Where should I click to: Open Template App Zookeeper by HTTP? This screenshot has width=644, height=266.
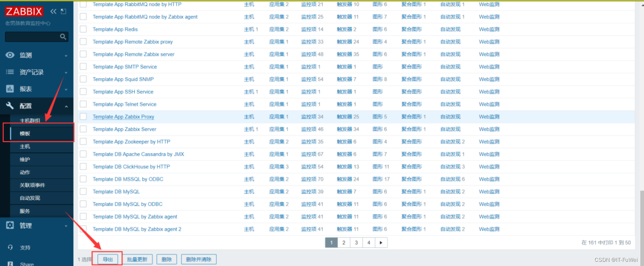coord(131,142)
